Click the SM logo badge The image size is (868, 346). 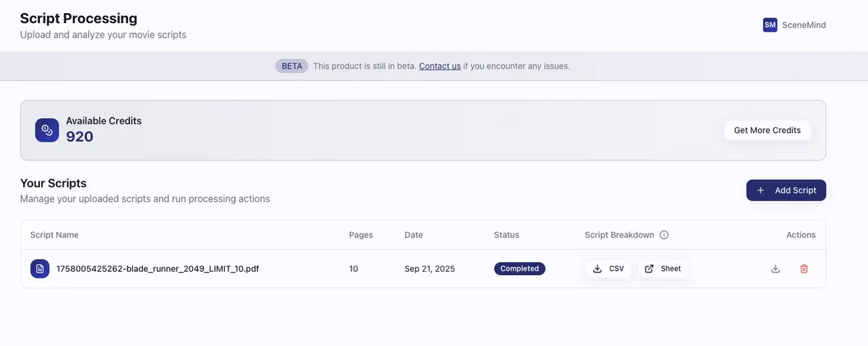pos(770,25)
